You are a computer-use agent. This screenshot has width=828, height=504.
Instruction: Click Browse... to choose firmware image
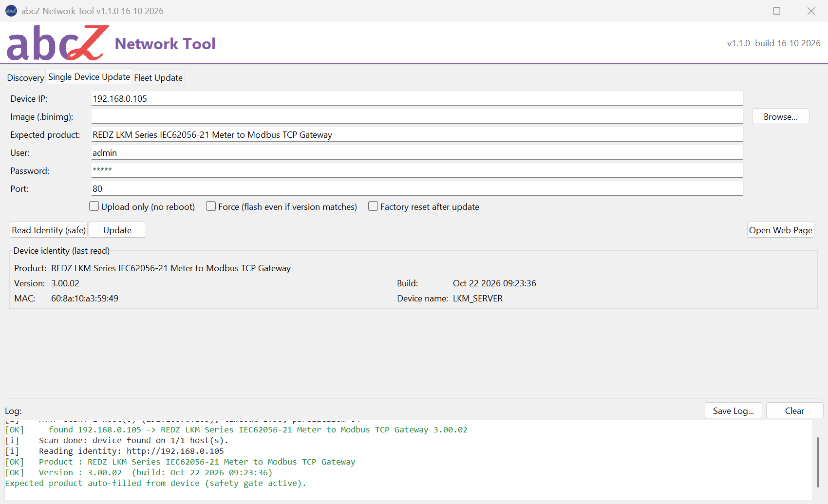pyautogui.click(x=780, y=116)
